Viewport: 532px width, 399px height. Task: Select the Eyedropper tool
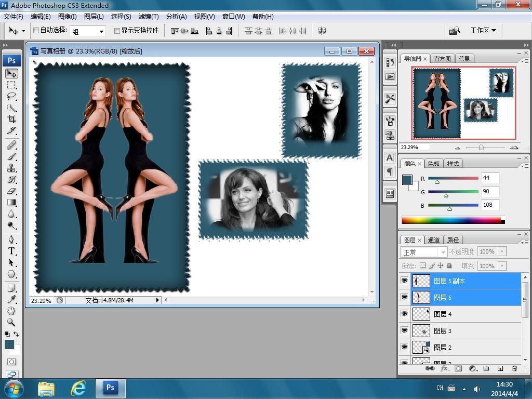[11, 299]
